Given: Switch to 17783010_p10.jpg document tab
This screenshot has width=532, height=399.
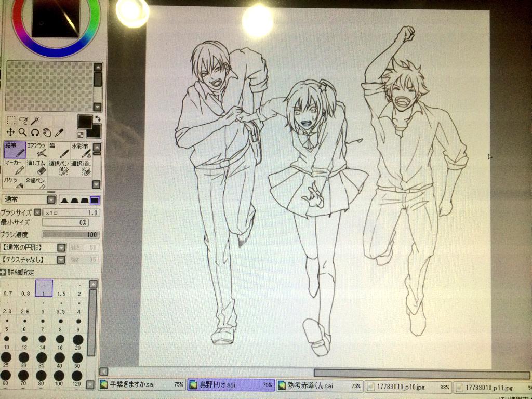Looking at the screenshot, I should click(x=408, y=386).
